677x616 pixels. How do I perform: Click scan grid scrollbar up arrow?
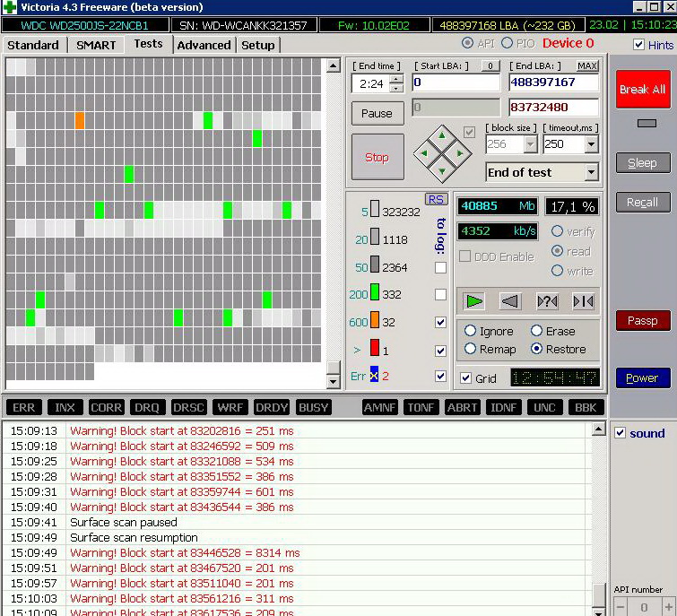pyautogui.click(x=333, y=66)
